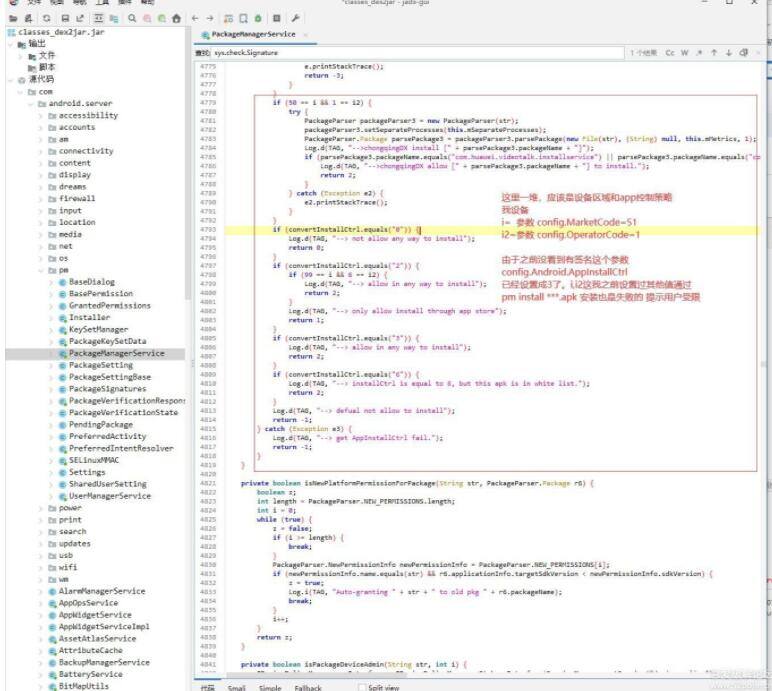Open the PackageSignatures class
Viewport: 772px width, 691px height.
tap(102, 389)
